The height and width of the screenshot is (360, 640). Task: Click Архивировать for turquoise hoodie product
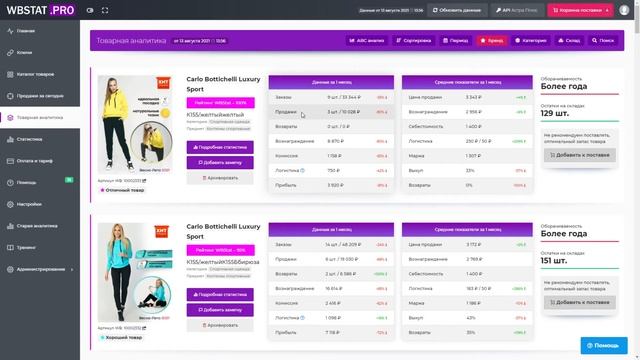coord(220,325)
